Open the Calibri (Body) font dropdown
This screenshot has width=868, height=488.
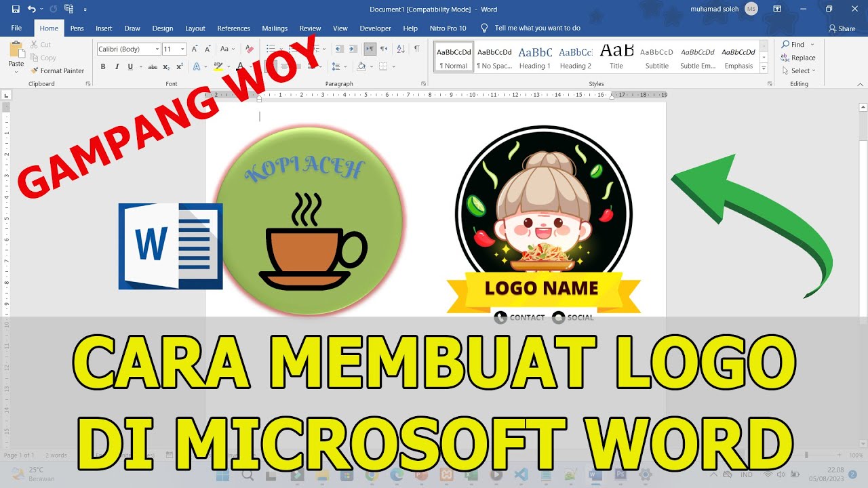coord(157,49)
